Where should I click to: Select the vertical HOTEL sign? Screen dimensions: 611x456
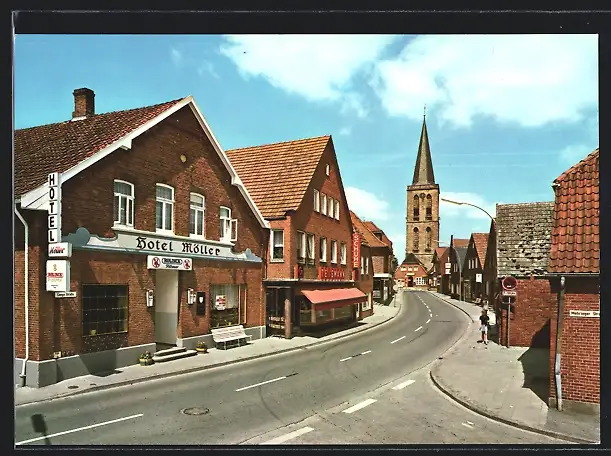(x=54, y=207)
